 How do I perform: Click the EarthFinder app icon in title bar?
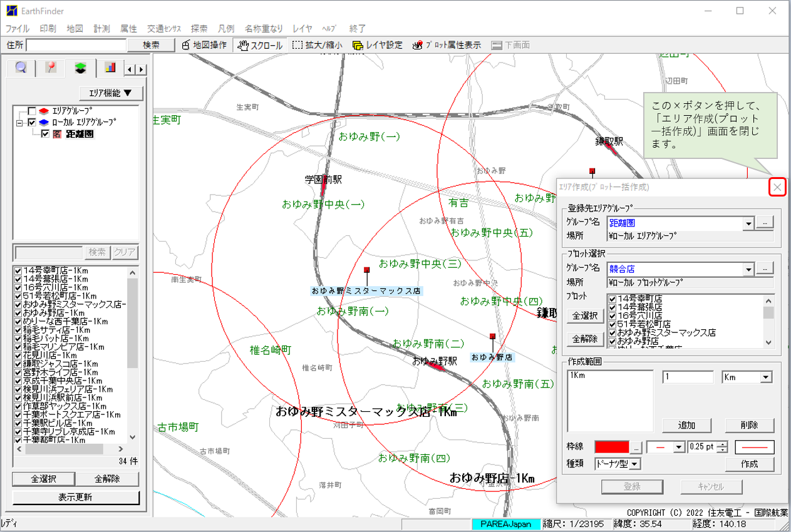tap(11, 10)
